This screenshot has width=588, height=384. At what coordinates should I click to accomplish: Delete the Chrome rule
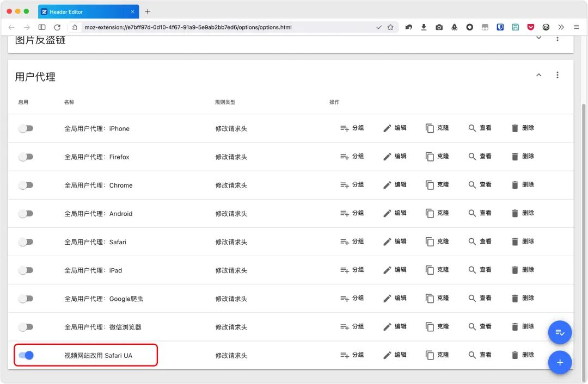(x=522, y=185)
